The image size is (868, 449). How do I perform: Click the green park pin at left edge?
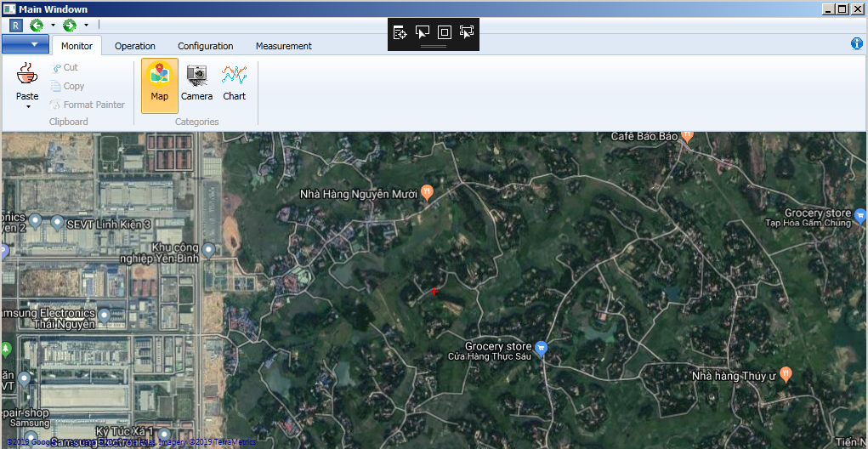pos(6,350)
